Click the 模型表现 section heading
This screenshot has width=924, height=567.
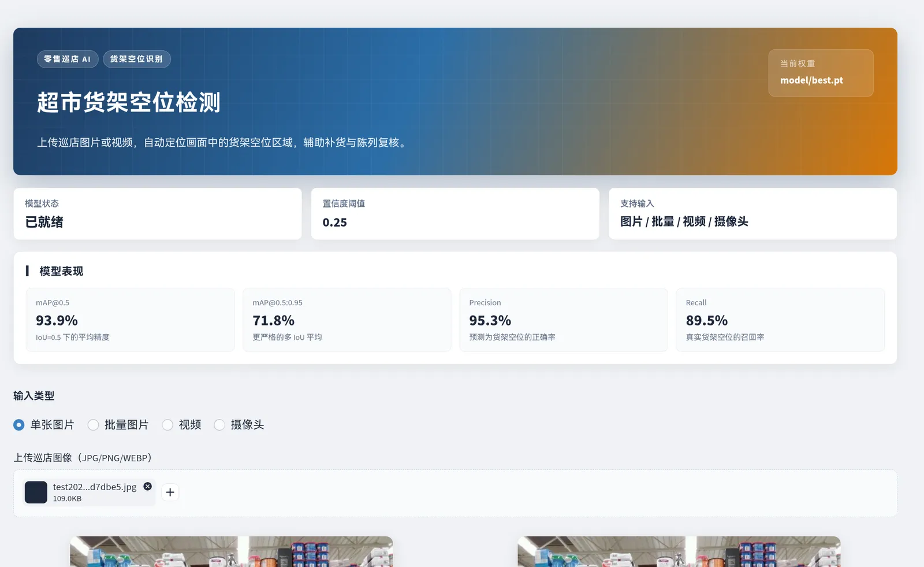[61, 271]
